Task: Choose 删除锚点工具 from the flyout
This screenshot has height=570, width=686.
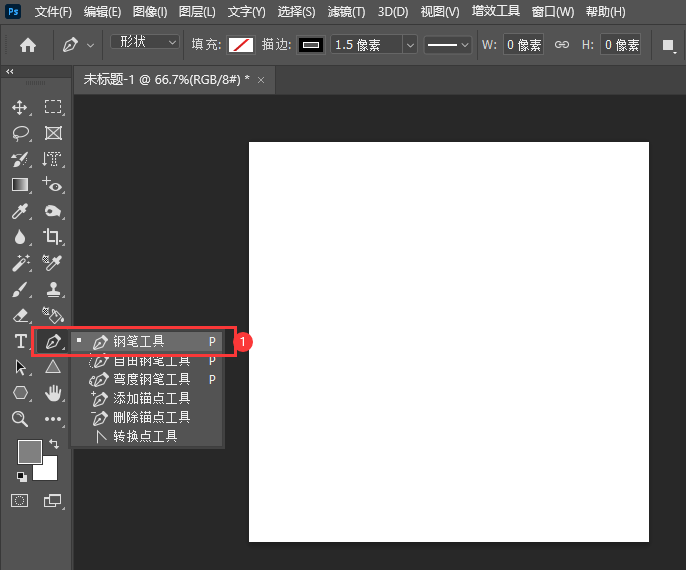Action: 147,417
